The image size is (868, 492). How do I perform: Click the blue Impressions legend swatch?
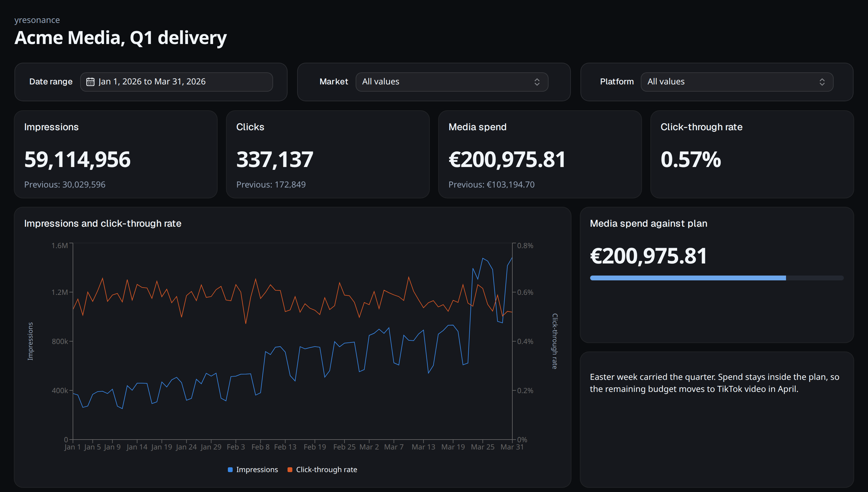click(x=230, y=470)
